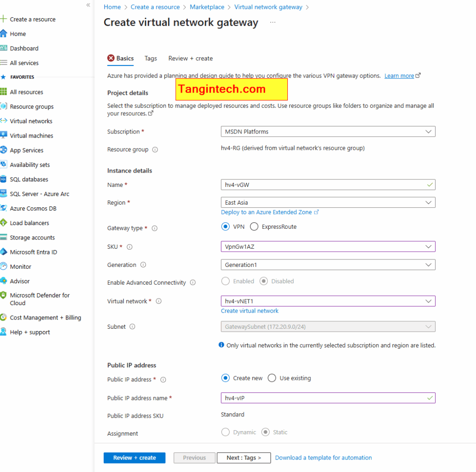
Task: Navigate to Marketplace breadcrumb
Action: 207,7
